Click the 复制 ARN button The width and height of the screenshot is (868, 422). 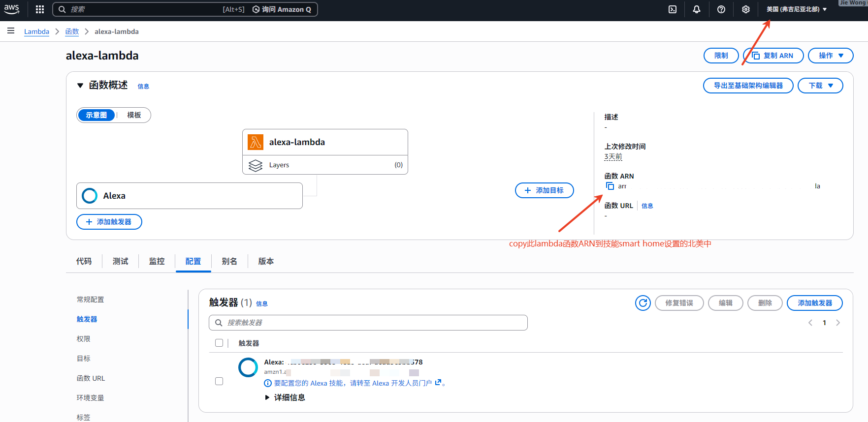(773, 56)
